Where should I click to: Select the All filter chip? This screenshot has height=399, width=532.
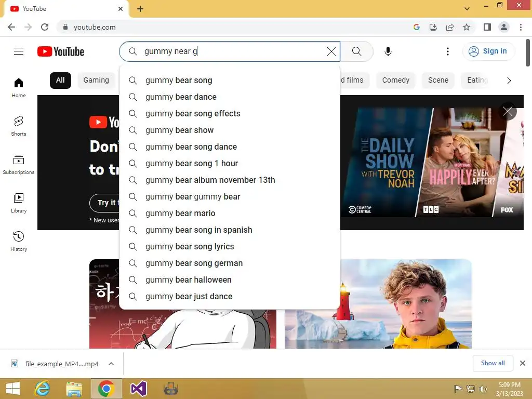(x=60, y=81)
